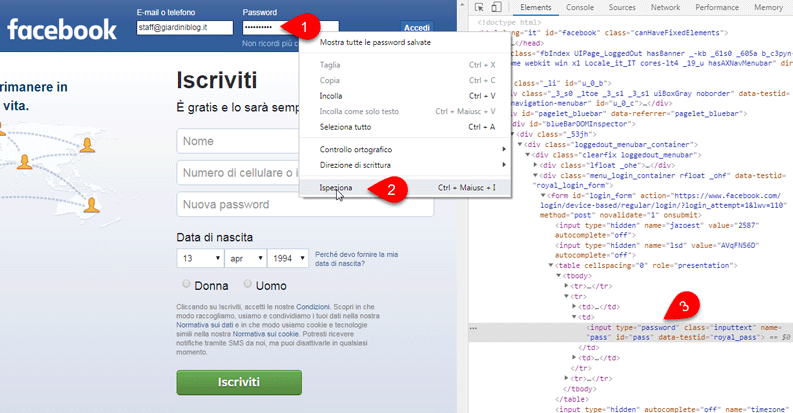
Task: Select the Donna radio button
Action: click(x=186, y=284)
